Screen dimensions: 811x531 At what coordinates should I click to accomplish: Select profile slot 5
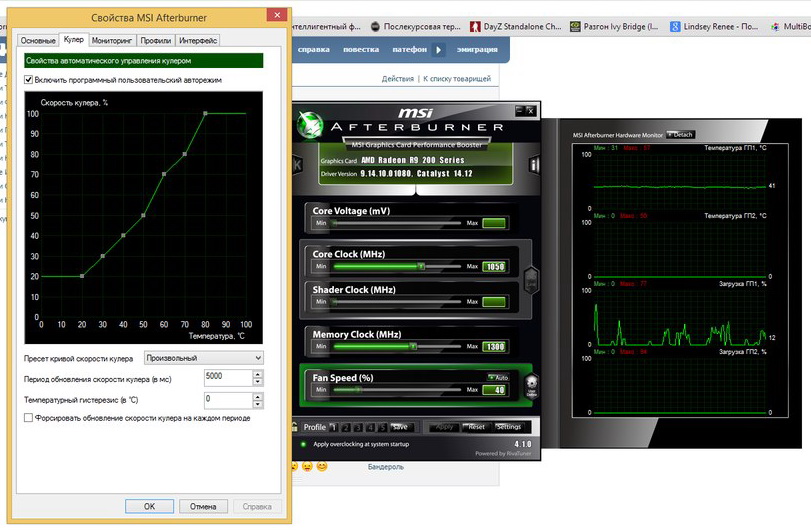click(x=382, y=427)
